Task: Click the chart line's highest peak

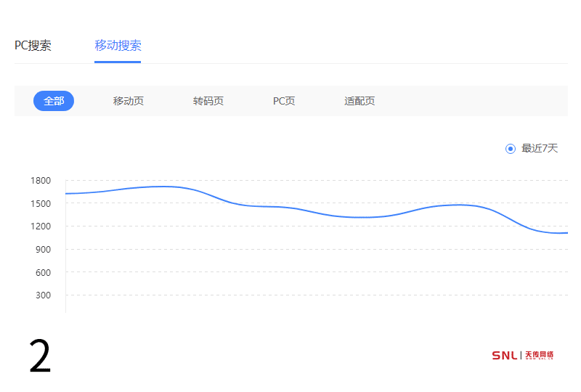Action: click(163, 187)
